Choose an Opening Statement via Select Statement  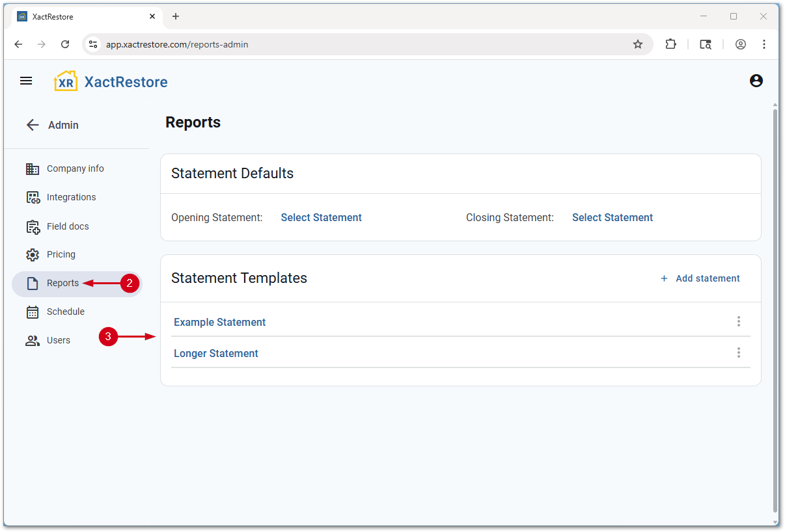pyautogui.click(x=321, y=218)
